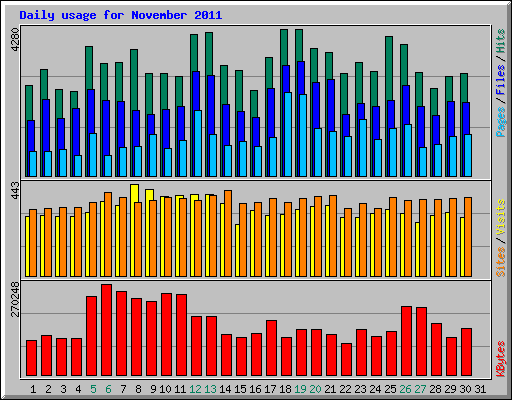Click the 4280 axis value
512x400 pixels.
point(15,39)
